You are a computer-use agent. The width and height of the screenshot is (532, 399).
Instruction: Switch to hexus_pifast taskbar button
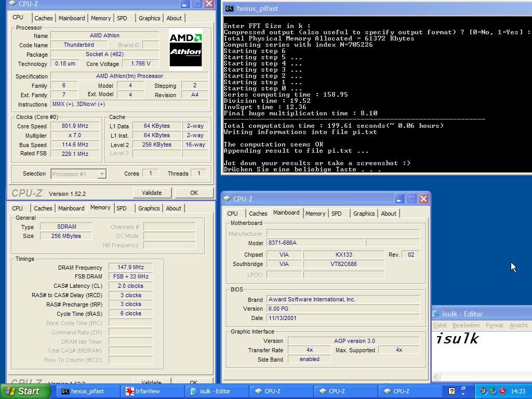click(x=87, y=391)
